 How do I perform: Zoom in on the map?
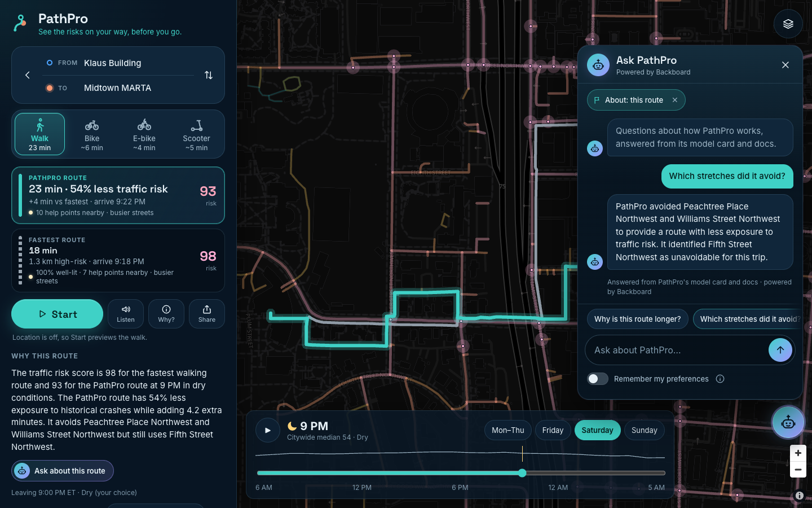[798, 453]
